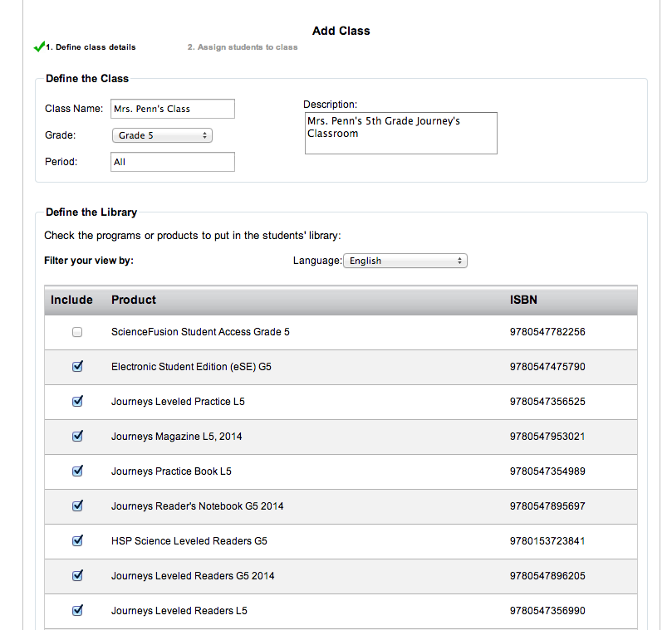Click the Journeys Leveled Readers L5 name
The height and width of the screenshot is (630, 672).
click(179, 611)
